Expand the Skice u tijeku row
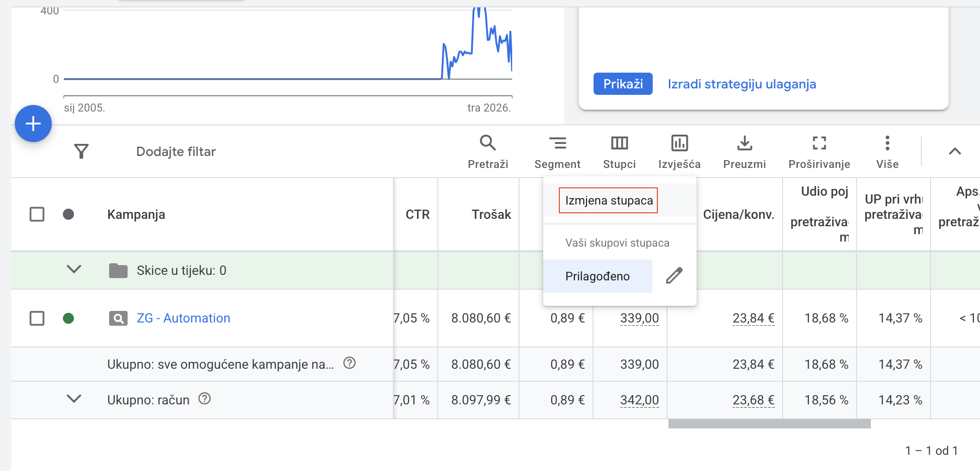This screenshot has height=471, width=980. (74, 269)
